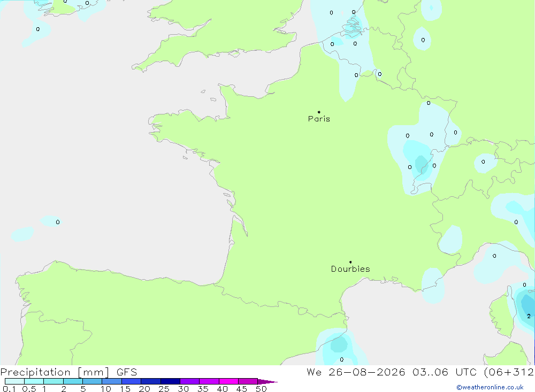Click the 0.1 mm lightest legend swatch
535x392 pixels.
tap(14, 381)
